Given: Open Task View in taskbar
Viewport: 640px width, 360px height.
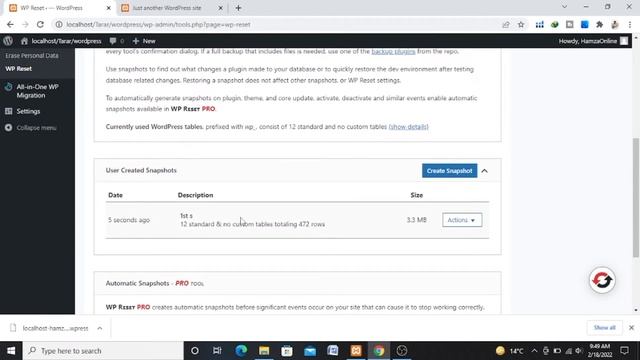Looking at the screenshot, I should pyautogui.click(x=217, y=351).
